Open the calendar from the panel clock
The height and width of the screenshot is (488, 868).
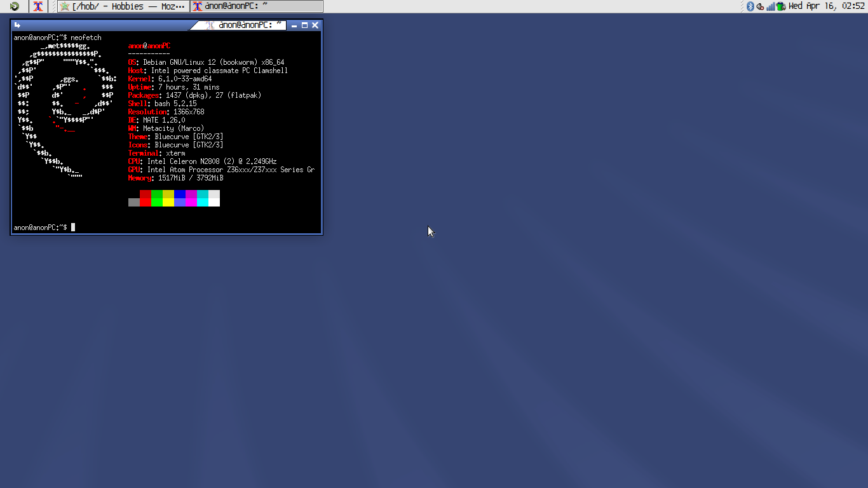pos(826,6)
